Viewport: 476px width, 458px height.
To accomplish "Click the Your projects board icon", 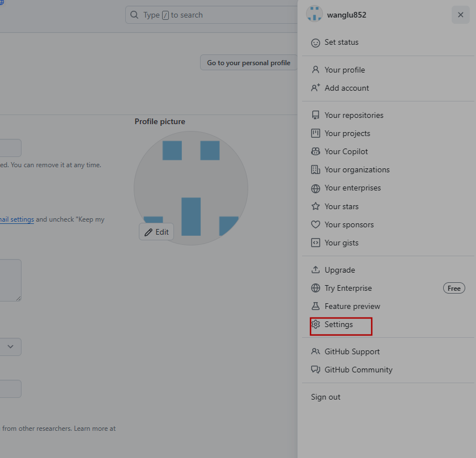I will coord(316,133).
